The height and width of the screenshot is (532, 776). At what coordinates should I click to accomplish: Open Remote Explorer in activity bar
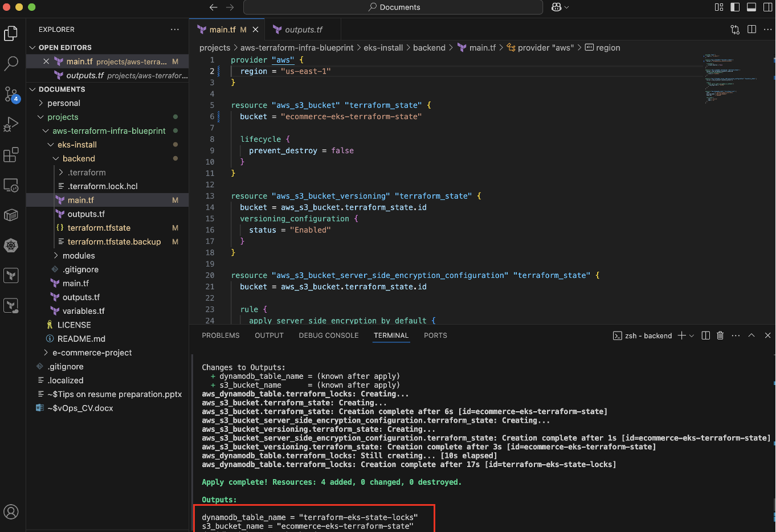11,185
